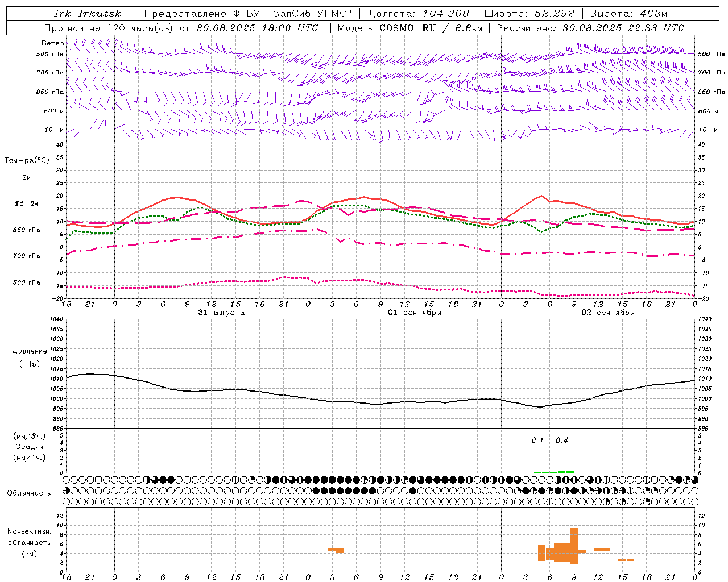The height and width of the screenshot is (582, 728).
Task: Click the Ветер wind panel label
Action: point(52,43)
